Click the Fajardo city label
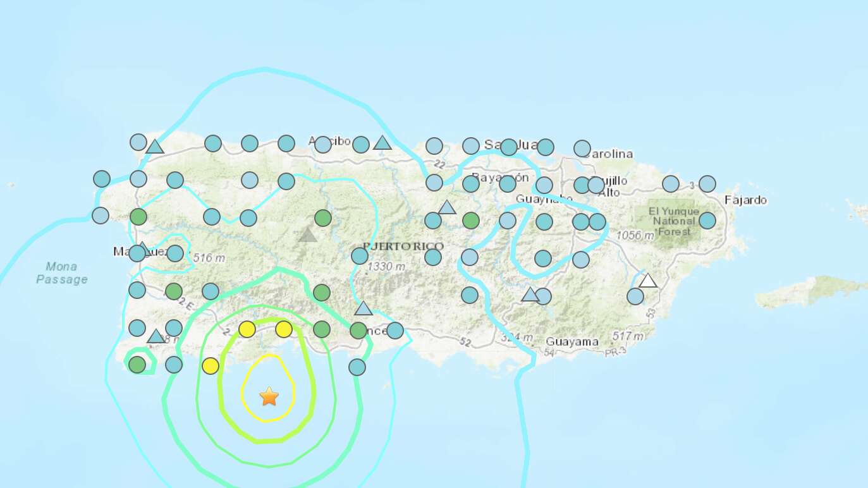 click(x=745, y=200)
